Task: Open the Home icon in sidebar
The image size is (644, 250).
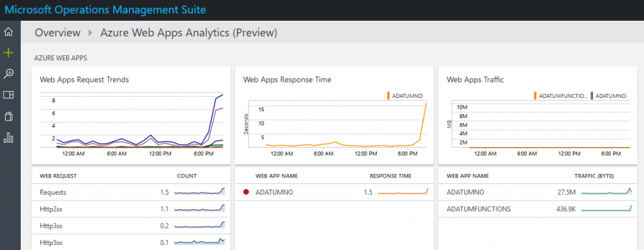Action: (x=8, y=32)
